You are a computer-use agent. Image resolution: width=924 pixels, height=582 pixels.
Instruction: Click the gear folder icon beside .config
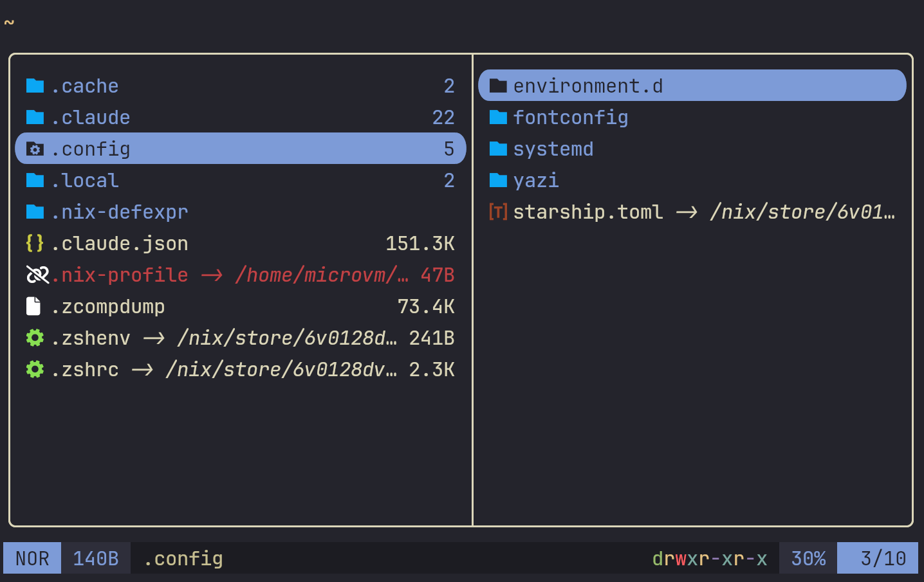pos(35,149)
